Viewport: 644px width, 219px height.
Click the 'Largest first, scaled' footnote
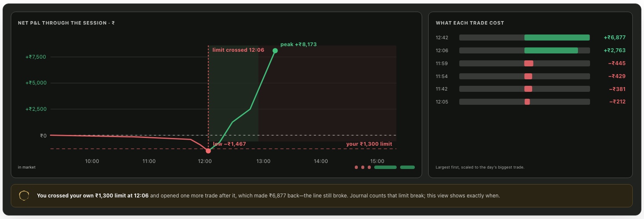pos(480,167)
